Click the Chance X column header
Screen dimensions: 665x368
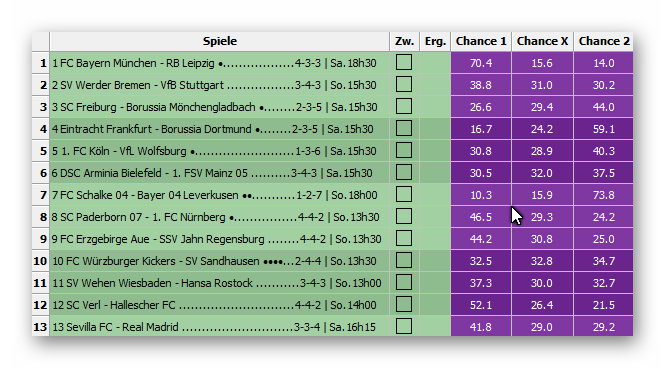tap(542, 41)
